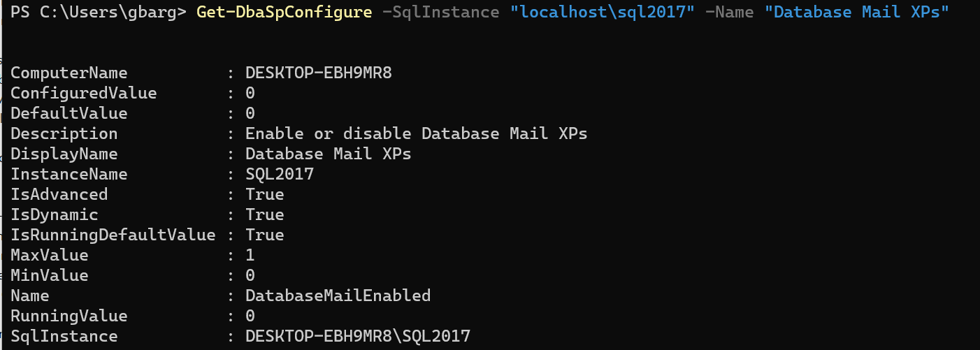Click the ComputerName property label
The image size is (980, 350).
69,73
